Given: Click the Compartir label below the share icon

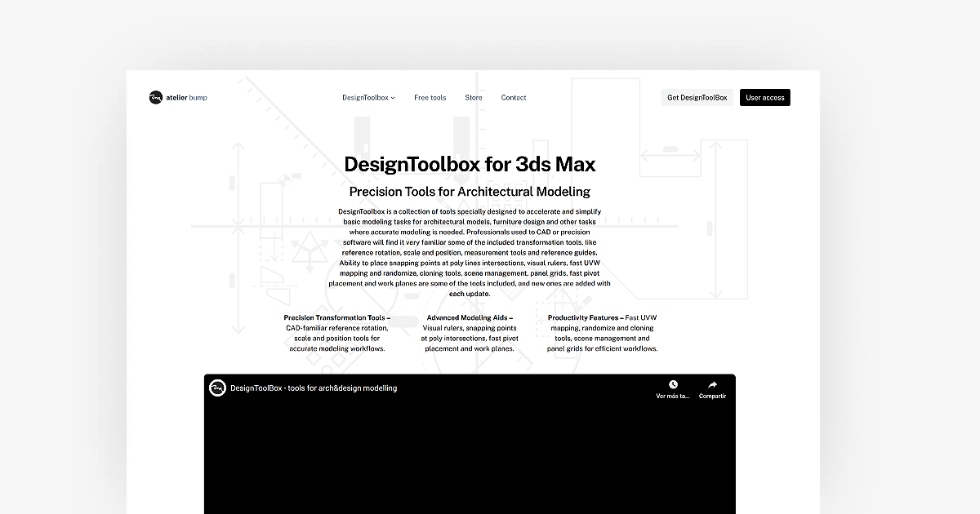Looking at the screenshot, I should coord(712,396).
